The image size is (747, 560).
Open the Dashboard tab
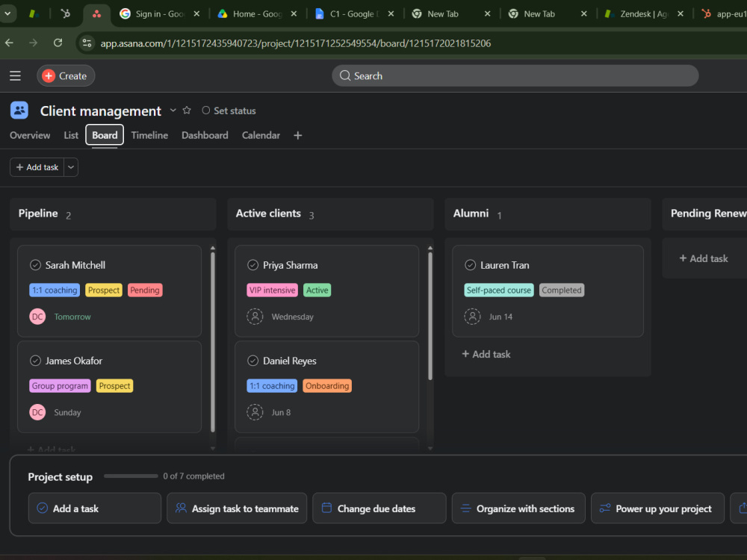(x=205, y=135)
